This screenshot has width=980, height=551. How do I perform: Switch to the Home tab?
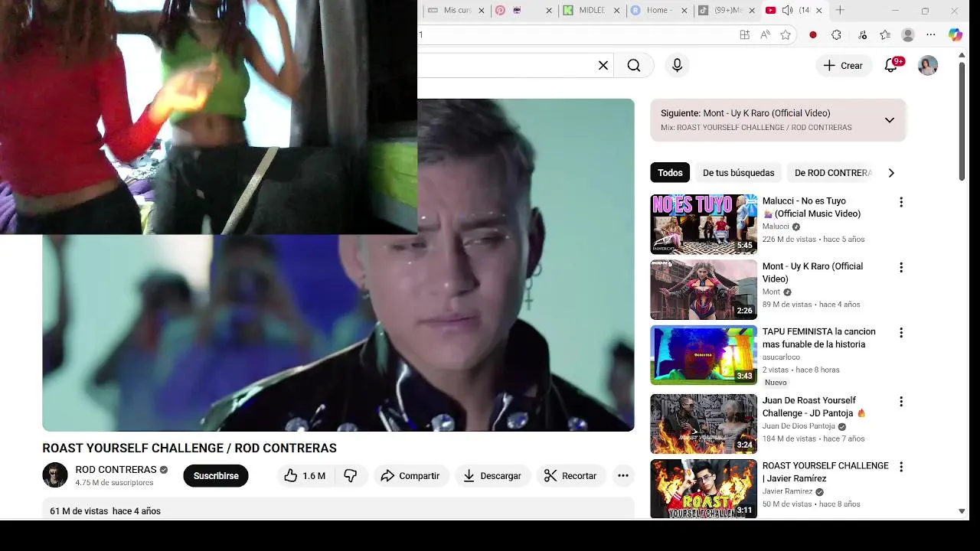click(x=658, y=10)
